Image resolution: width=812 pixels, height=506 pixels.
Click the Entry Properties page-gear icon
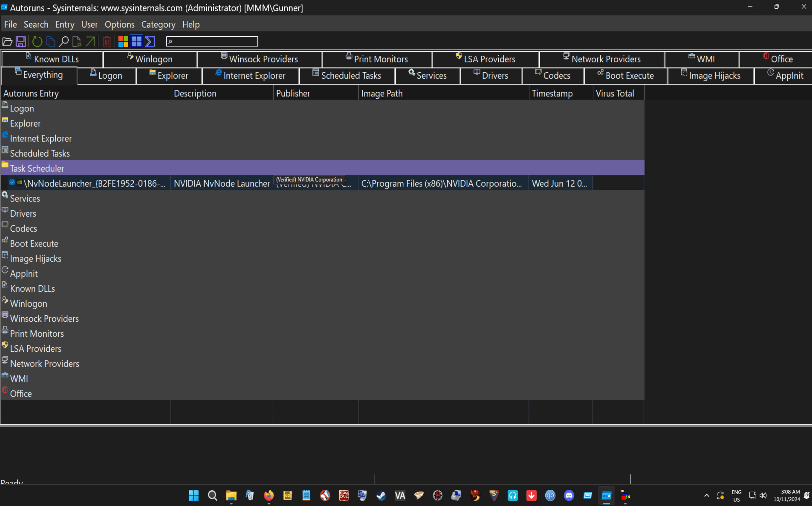(77, 41)
